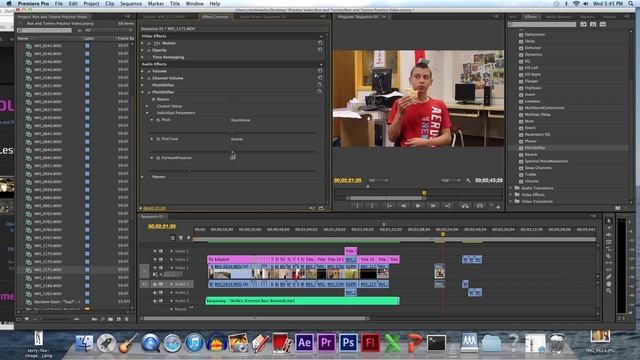Screen dimensions: 640x360
Task: Hide the Video 1 track output
Action: [155, 268]
